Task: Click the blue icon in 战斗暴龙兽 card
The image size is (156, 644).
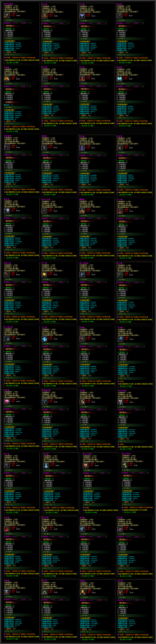Action: point(7,338)
